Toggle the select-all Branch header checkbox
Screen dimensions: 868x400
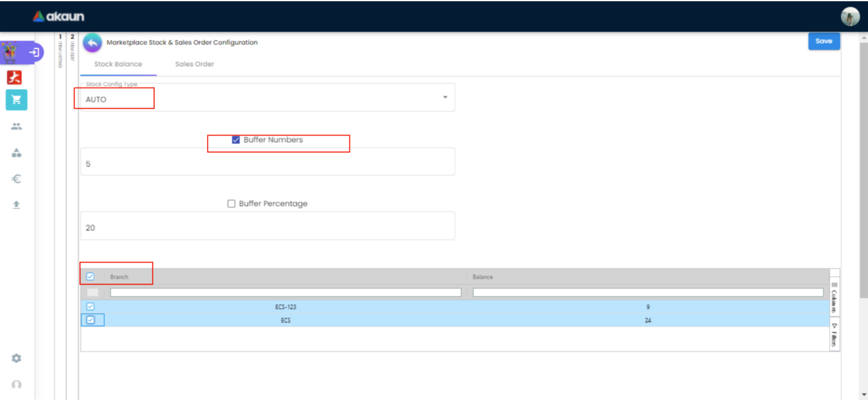click(90, 277)
